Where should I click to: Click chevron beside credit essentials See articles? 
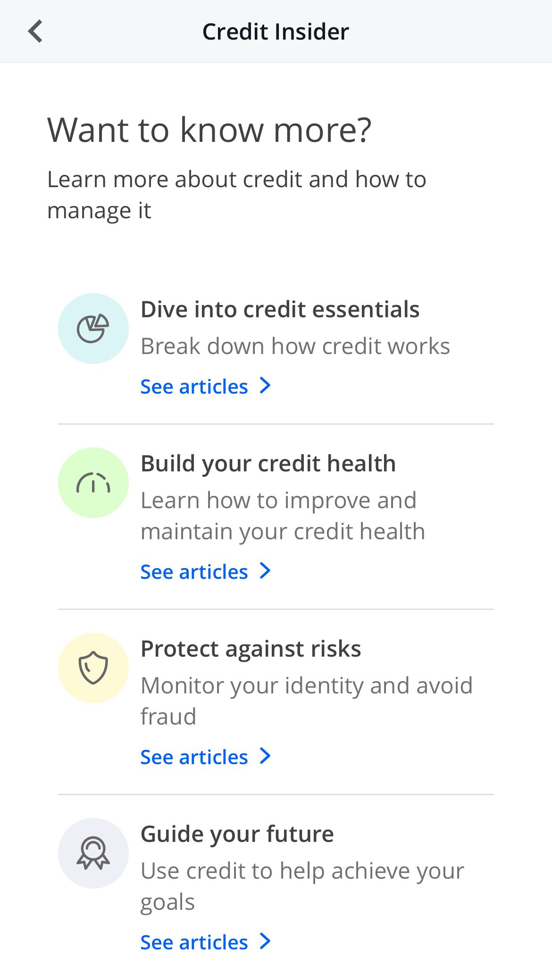click(266, 386)
